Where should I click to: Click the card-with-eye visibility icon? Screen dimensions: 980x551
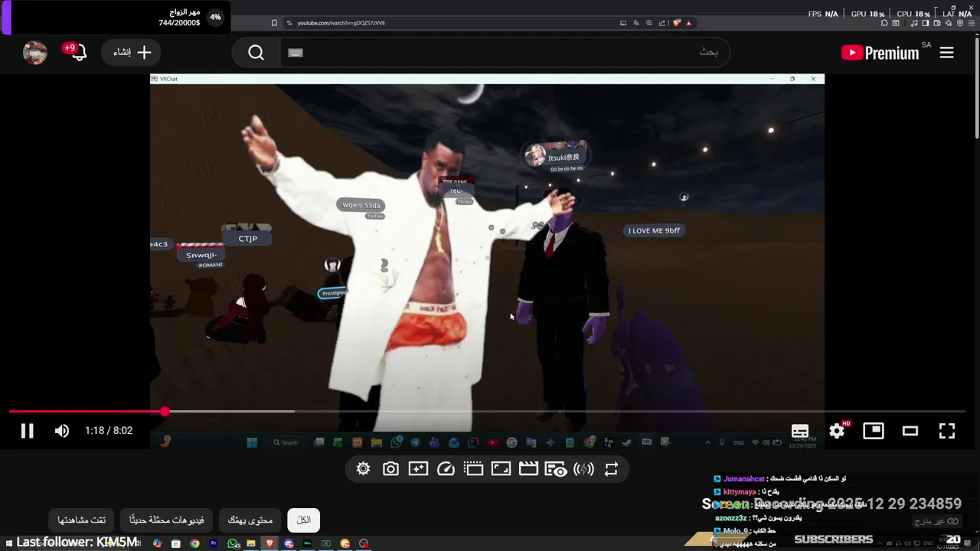(x=556, y=469)
